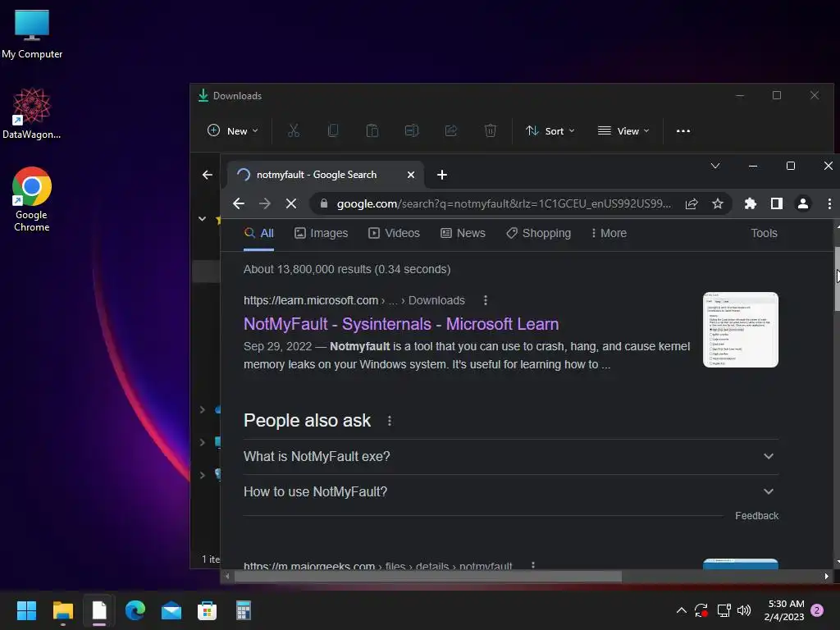This screenshot has width=840, height=630.
Task: Open clock showing 5:30 AM
Action: point(784,610)
